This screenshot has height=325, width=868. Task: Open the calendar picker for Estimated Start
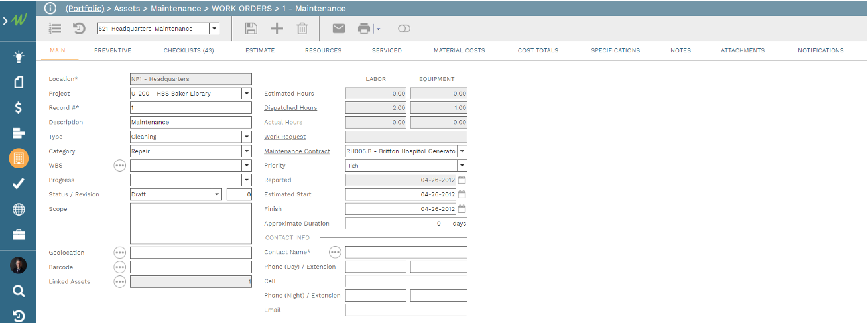(462, 194)
